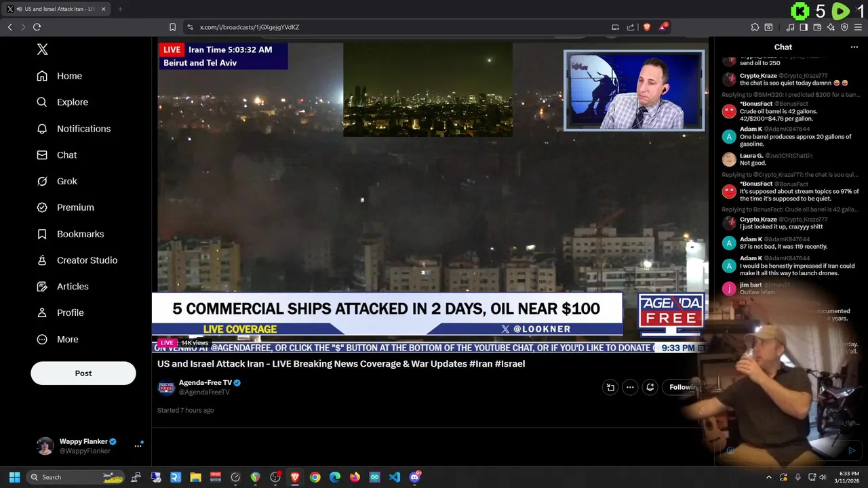Viewport: 868px width, 488px height.
Task: Open the Windows Start menu
Action: tap(14, 477)
